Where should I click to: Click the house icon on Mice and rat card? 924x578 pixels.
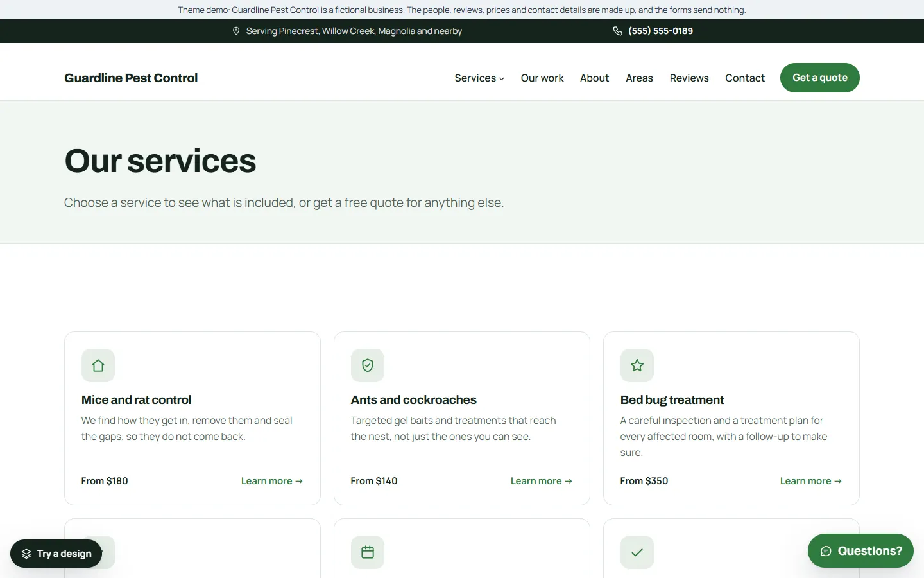click(98, 365)
